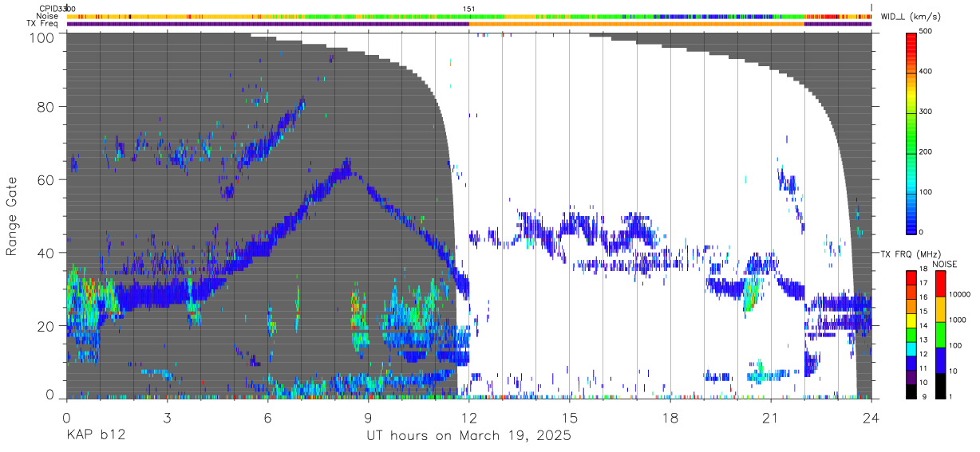The width and height of the screenshot is (980, 452).
Task: Click Range Gate axis tick '60'
Action: 47,179
